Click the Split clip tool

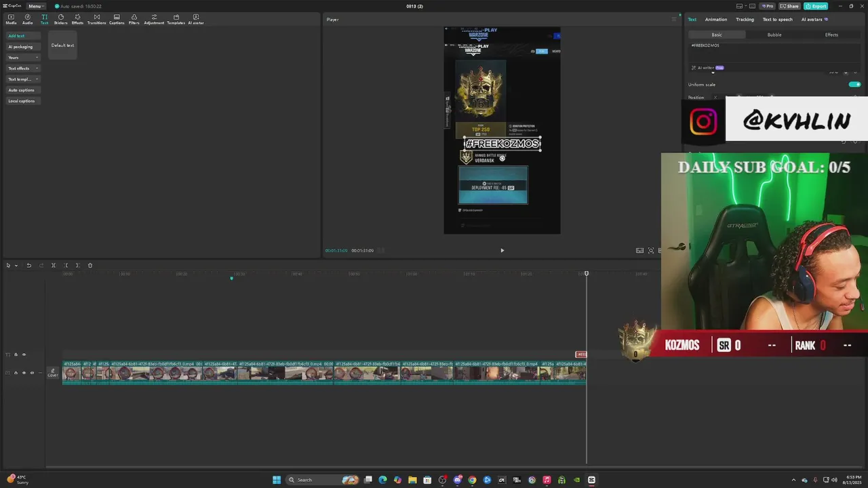pos(54,265)
